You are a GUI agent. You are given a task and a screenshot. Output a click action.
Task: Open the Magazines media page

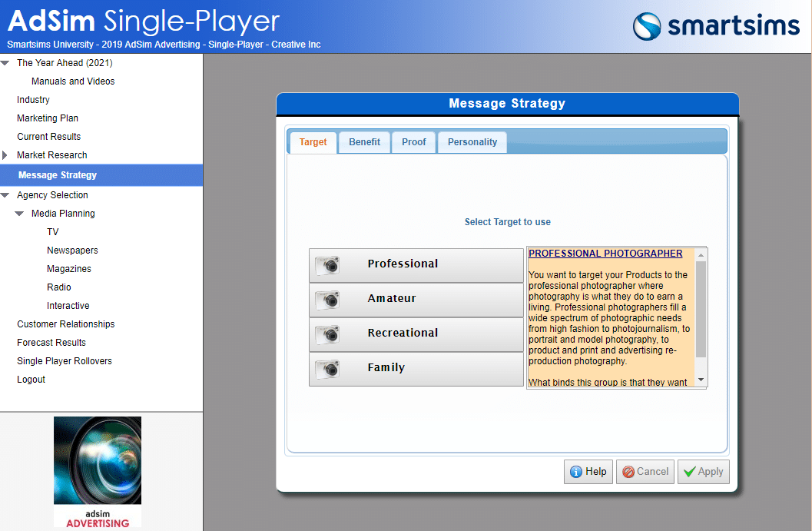[x=68, y=269]
